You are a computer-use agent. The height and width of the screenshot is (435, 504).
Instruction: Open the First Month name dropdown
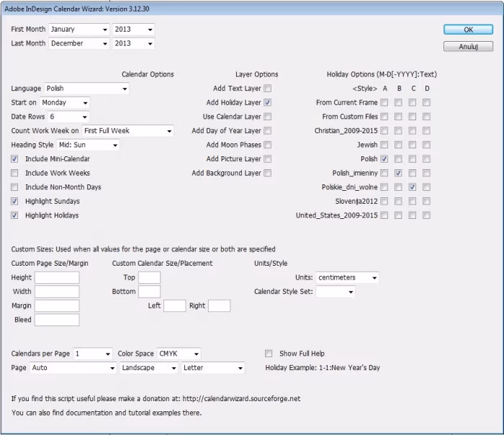pos(79,30)
